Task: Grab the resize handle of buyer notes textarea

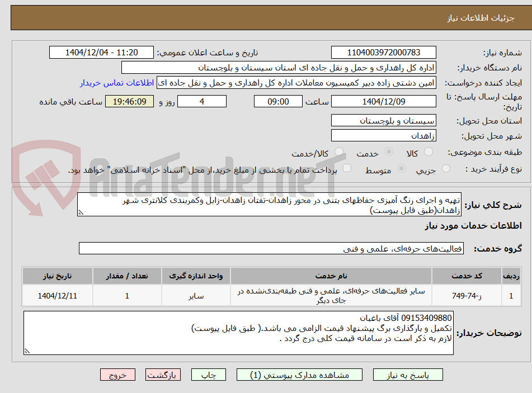Action: [x=27, y=351]
